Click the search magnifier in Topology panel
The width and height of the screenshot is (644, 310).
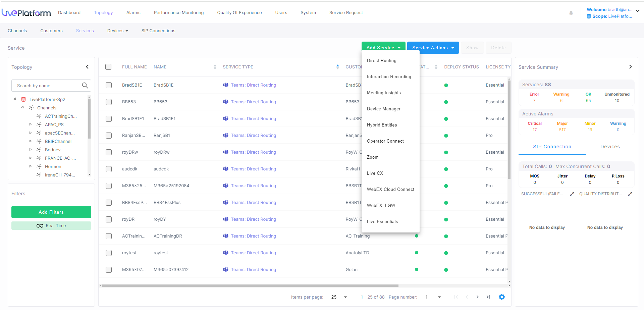85,86
